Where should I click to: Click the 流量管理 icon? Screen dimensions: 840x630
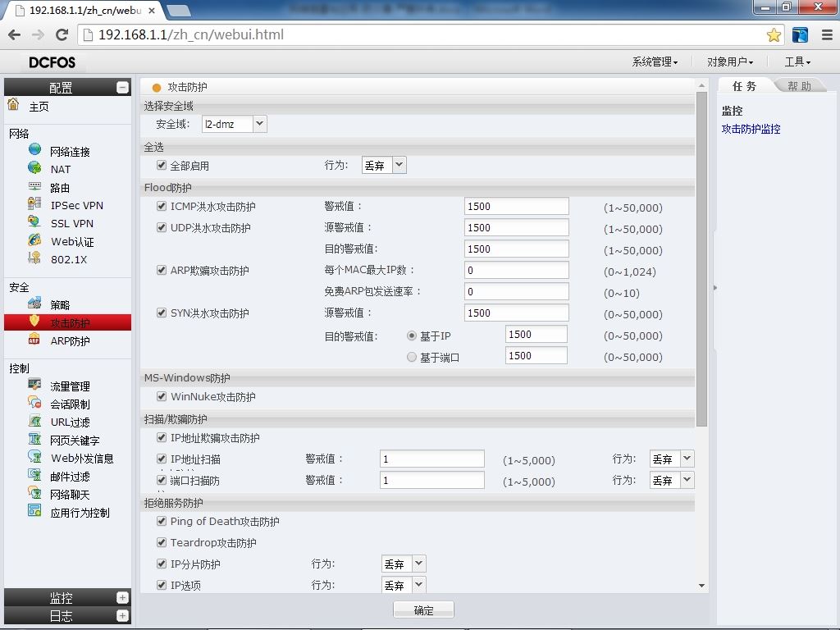(x=34, y=385)
